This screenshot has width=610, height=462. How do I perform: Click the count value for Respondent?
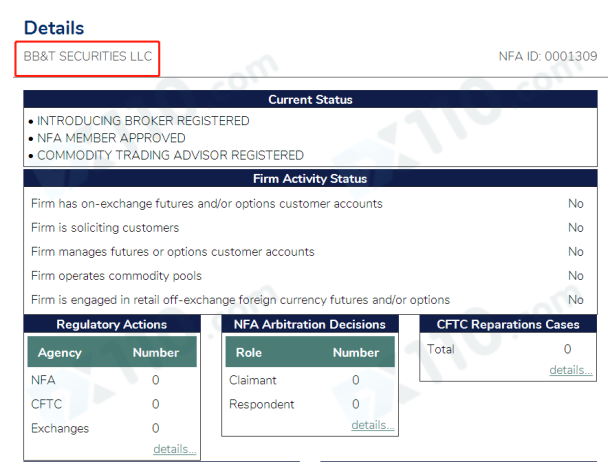[356, 404]
